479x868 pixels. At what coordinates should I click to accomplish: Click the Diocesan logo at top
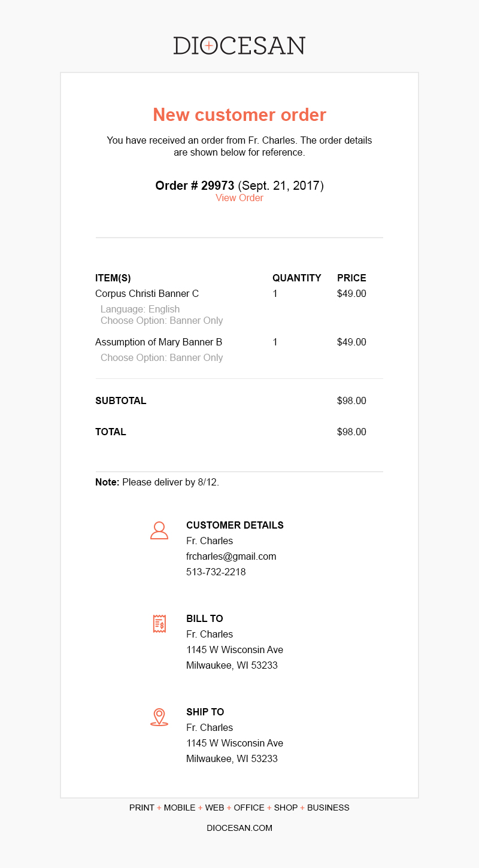click(x=239, y=45)
